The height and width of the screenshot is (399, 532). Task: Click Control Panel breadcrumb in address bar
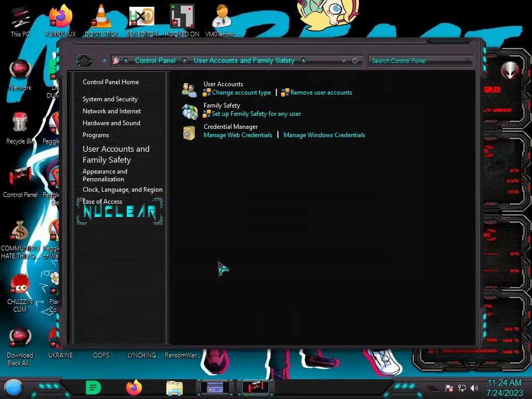155,60
